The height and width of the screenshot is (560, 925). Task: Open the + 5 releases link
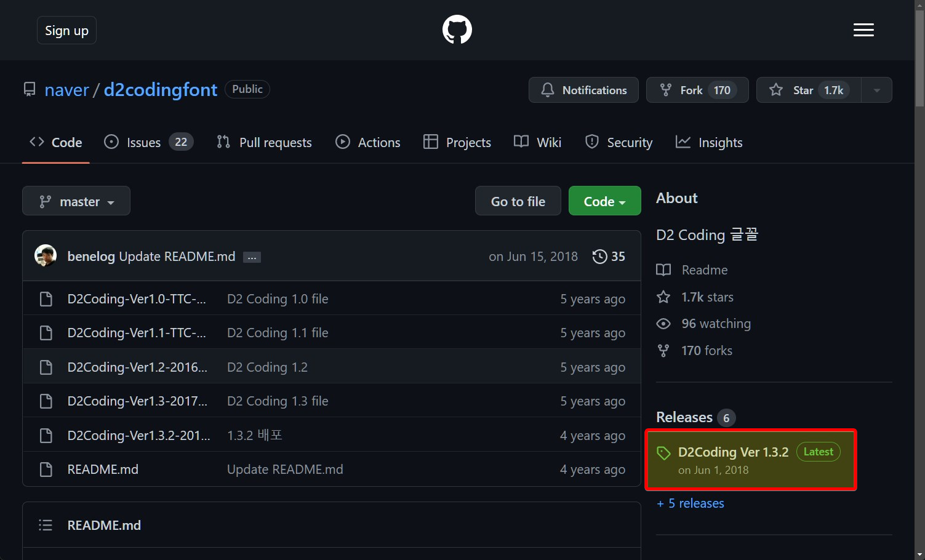pos(691,503)
